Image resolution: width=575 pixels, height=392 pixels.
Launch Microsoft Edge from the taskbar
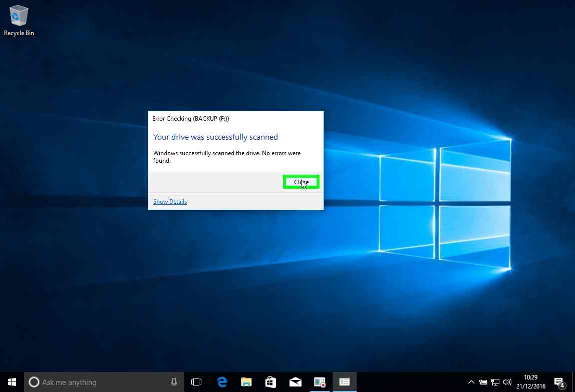(222, 382)
